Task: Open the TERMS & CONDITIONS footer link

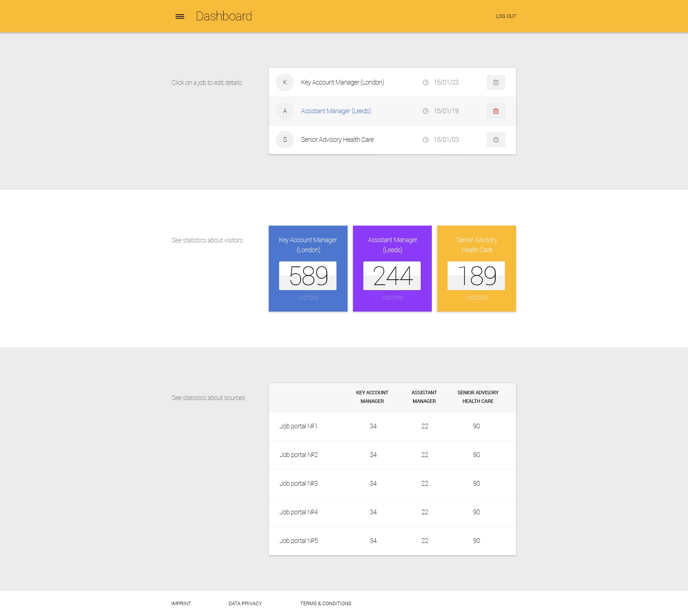Action: (326, 603)
